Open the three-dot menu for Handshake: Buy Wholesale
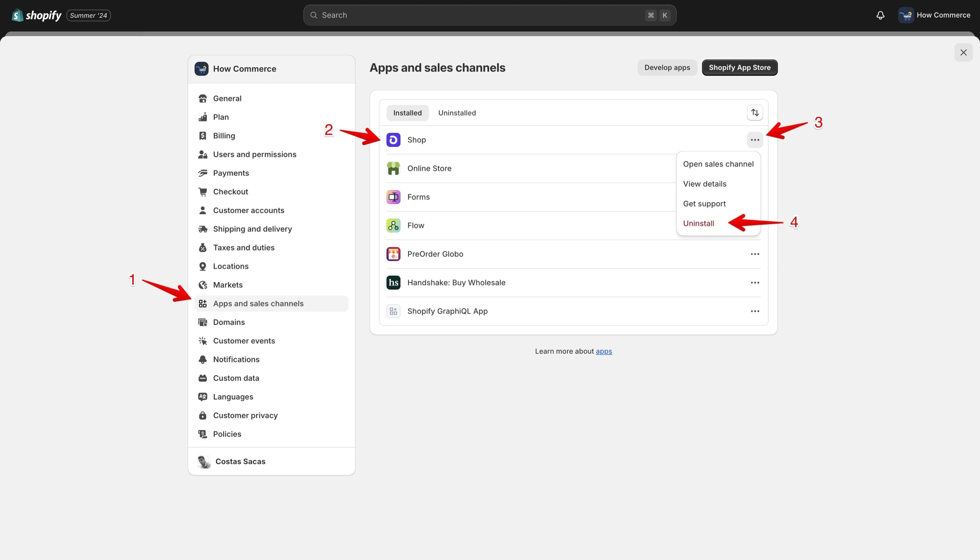This screenshot has height=560, width=980. coord(755,283)
